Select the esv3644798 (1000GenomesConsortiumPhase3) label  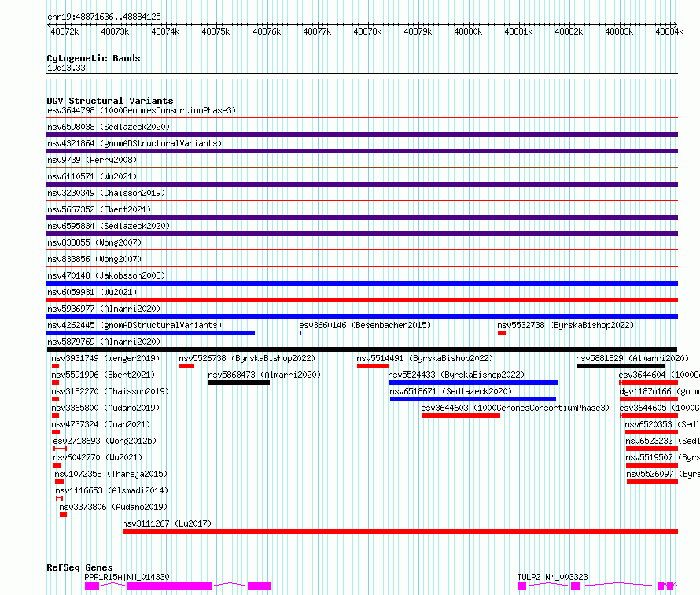(x=142, y=110)
